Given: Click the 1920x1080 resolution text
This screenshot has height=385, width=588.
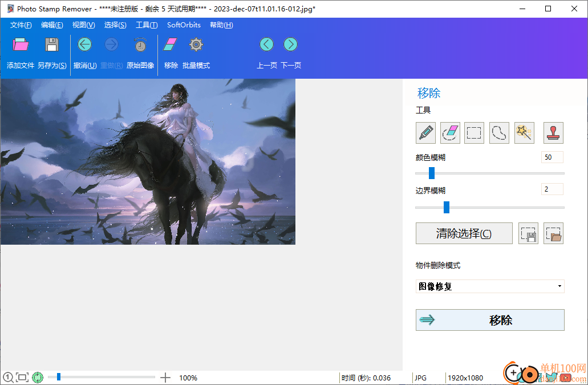Looking at the screenshot, I should point(465,378).
